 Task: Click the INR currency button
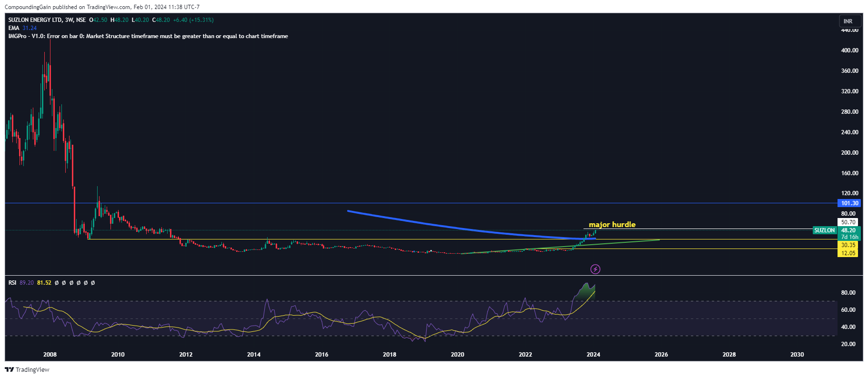tap(849, 21)
